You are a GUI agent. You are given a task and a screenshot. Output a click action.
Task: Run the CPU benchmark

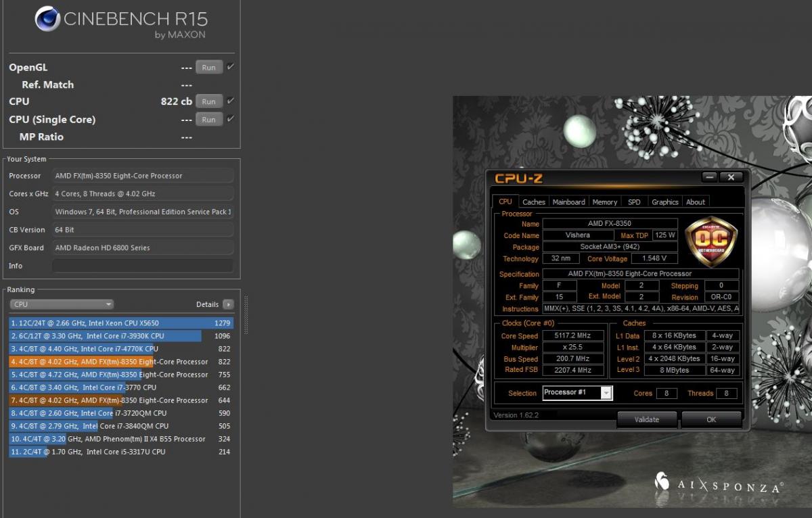tap(209, 101)
